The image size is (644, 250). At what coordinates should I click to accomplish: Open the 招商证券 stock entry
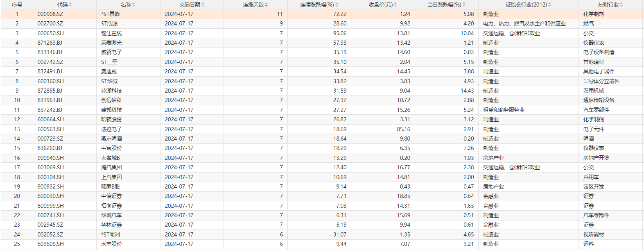(x=111, y=206)
